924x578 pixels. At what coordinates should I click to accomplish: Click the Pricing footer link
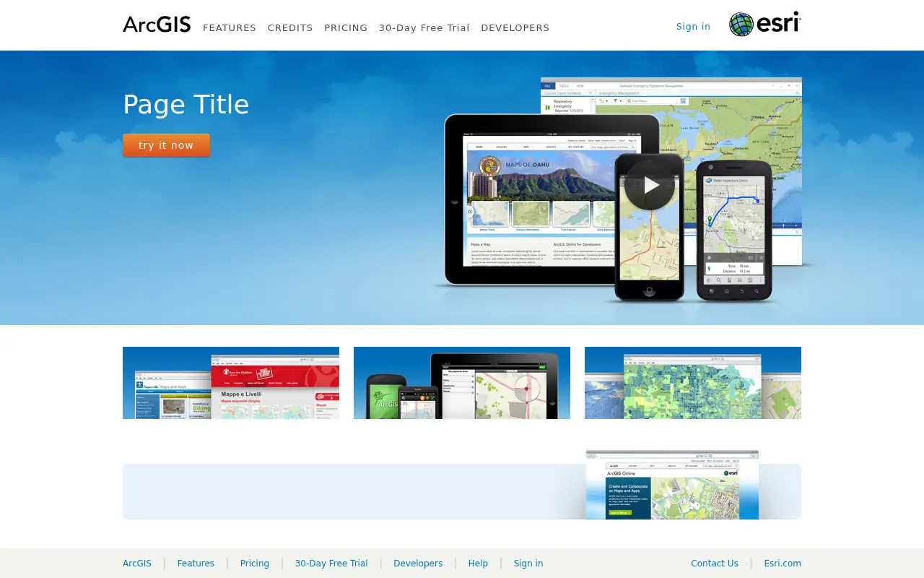[255, 564]
